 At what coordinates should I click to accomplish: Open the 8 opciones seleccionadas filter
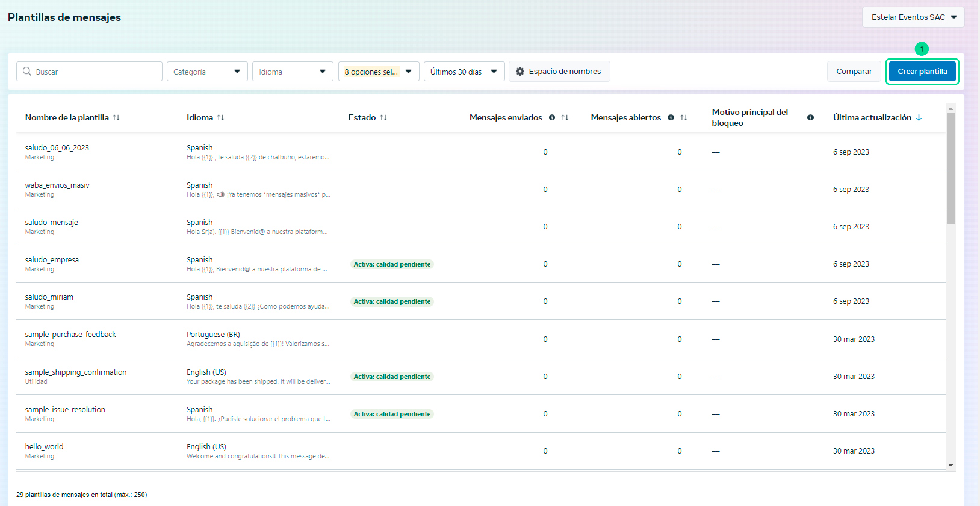coord(378,72)
